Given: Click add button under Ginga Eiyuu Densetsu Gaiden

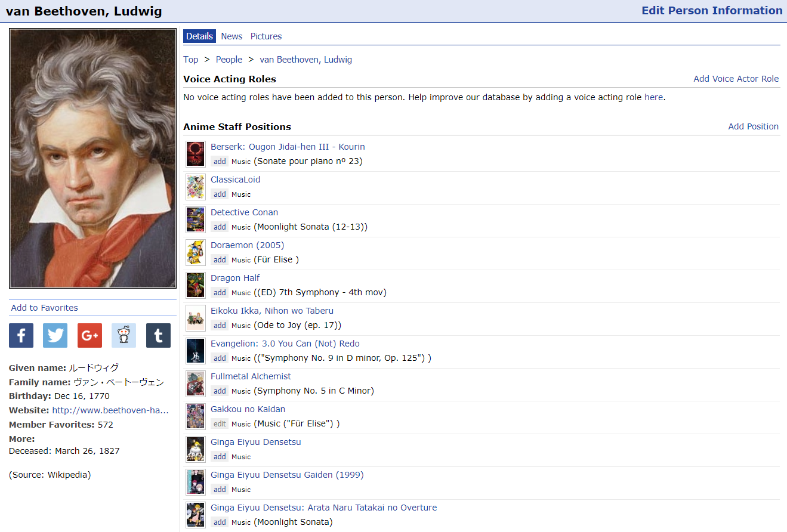Looking at the screenshot, I should click(220, 490).
